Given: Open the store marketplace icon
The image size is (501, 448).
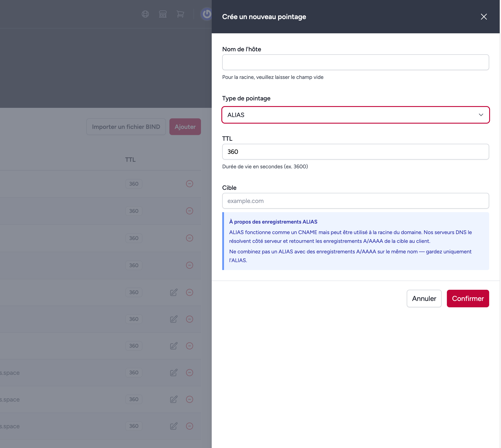Looking at the screenshot, I should coord(163,14).
